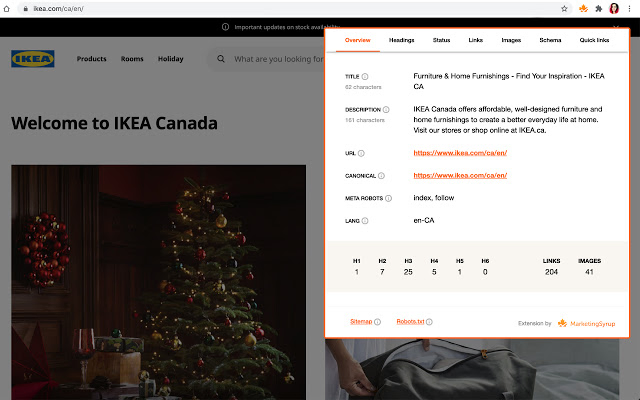Open Chrome three-dot menu

(x=629, y=9)
